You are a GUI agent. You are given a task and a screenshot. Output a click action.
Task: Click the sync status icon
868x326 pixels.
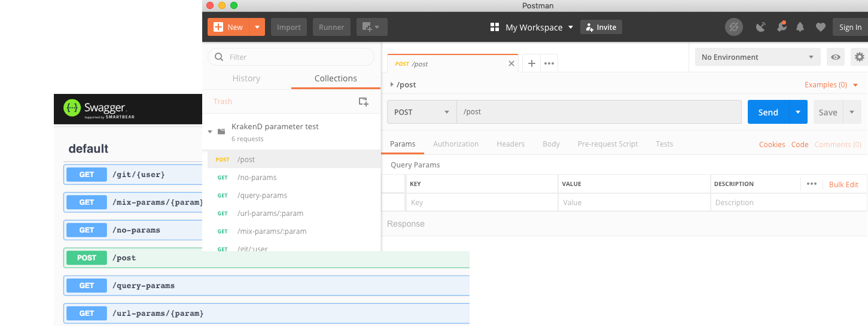pyautogui.click(x=734, y=27)
